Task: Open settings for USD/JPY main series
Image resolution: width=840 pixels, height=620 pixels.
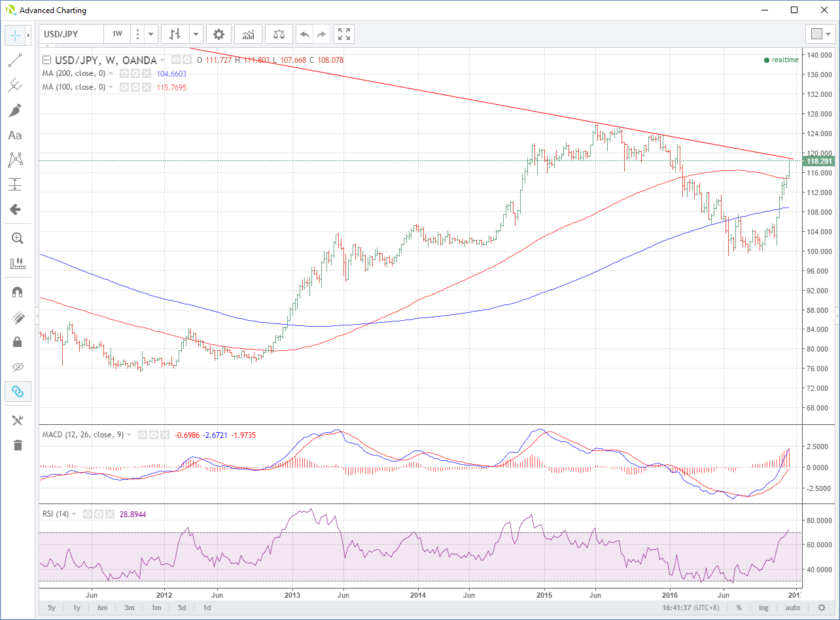Action: point(187,60)
